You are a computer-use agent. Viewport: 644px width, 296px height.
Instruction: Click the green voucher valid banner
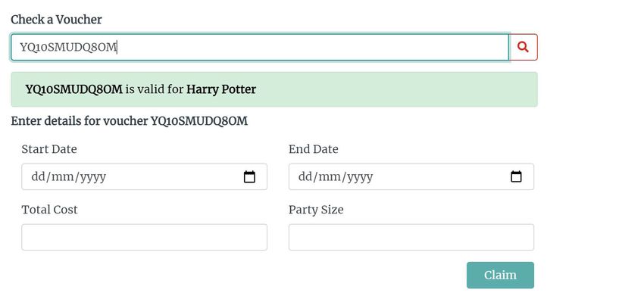[x=274, y=89]
